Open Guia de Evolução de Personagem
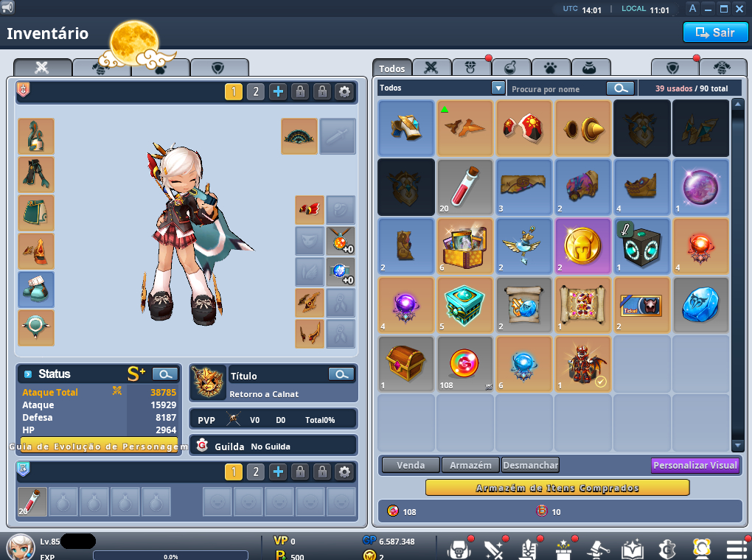The image size is (752, 560). pyautogui.click(x=99, y=447)
